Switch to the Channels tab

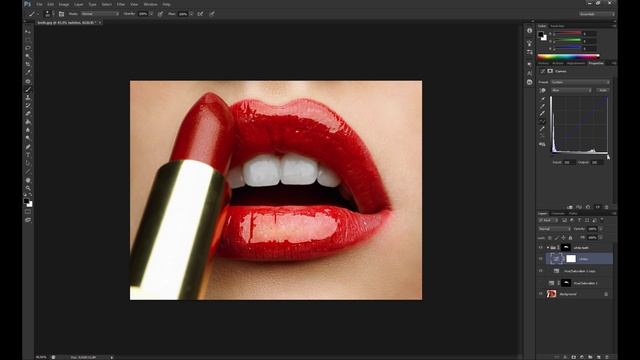pyautogui.click(x=558, y=213)
